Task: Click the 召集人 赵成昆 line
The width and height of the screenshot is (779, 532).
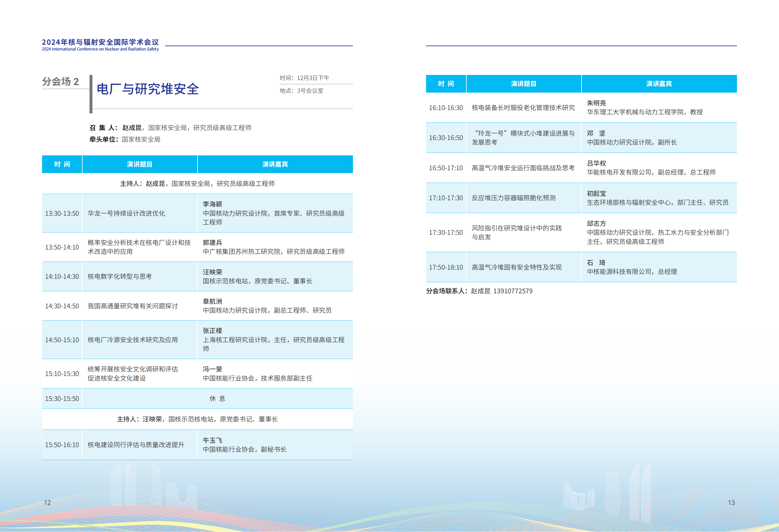Action: (170, 128)
